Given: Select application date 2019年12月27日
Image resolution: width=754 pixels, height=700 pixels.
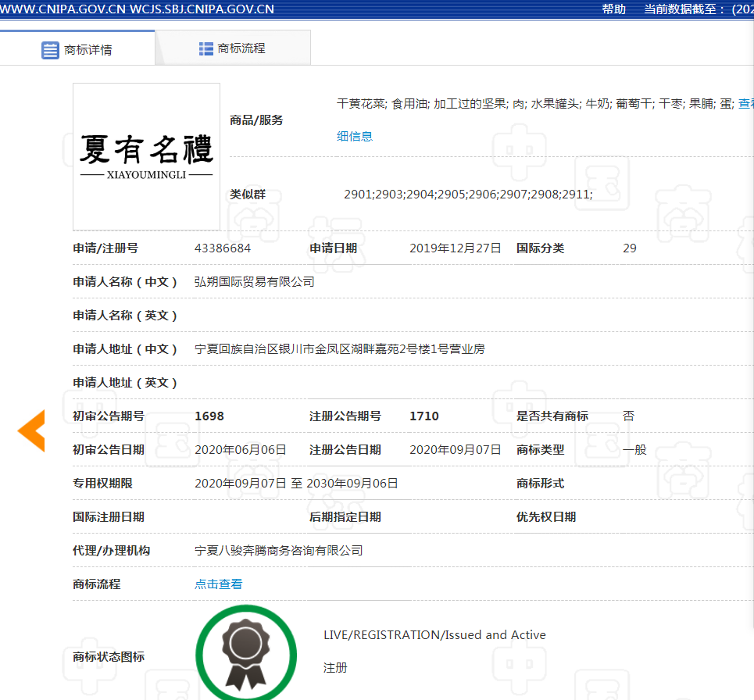Looking at the screenshot, I should pos(456,248).
